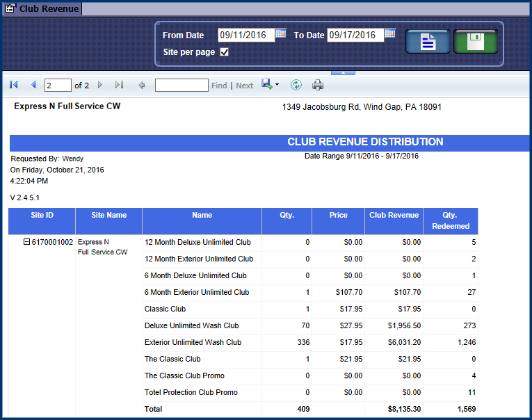532x420 pixels.
Task: Jump to last report page
Action: [x=119, y=85]
